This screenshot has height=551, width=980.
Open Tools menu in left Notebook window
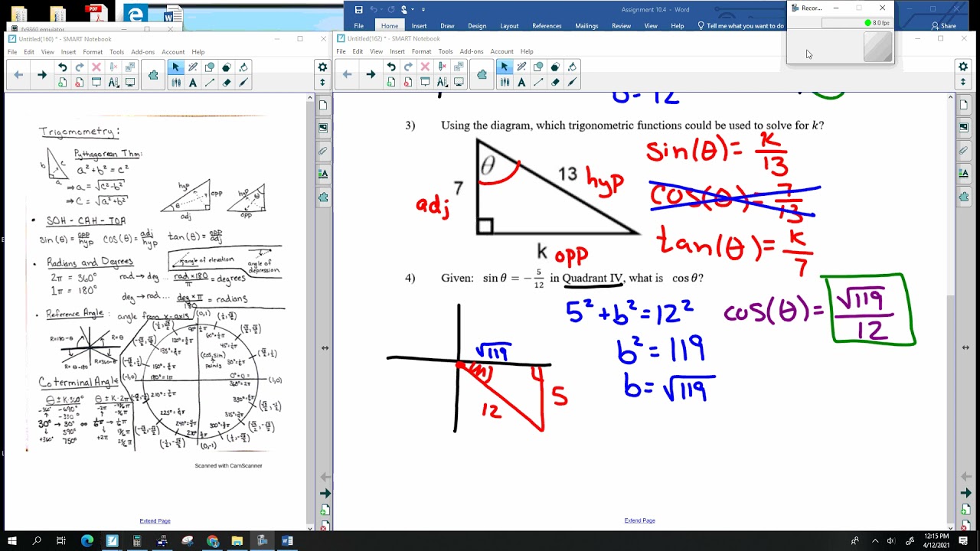click(116, 52)
